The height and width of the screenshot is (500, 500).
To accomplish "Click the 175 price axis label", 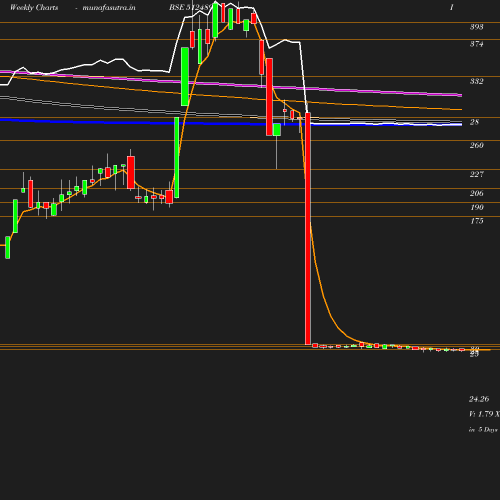I will click(477, 221).
